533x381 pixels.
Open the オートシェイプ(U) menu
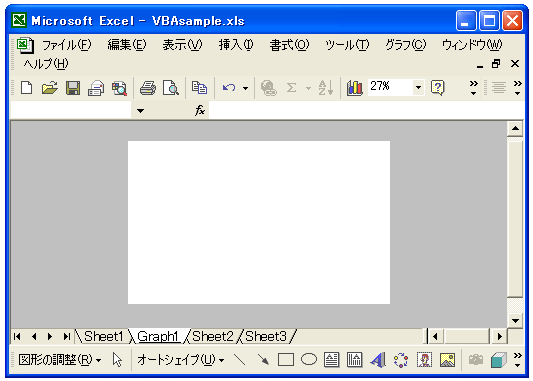click(180, 360)
